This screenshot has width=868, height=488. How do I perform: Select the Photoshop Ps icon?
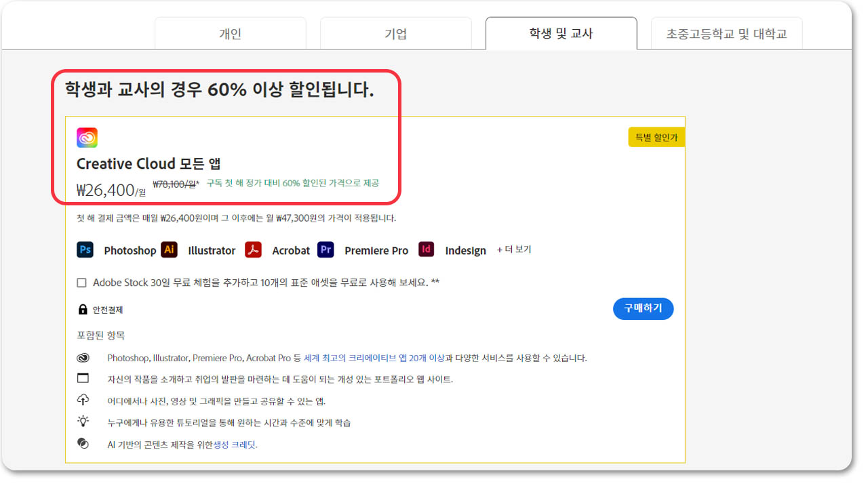click(x=85, y=249)
